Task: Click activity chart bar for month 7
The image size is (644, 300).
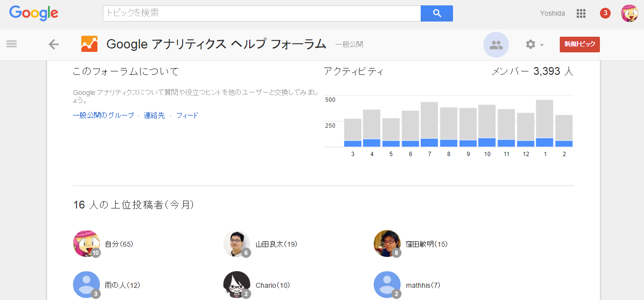Action: (429, 124)
